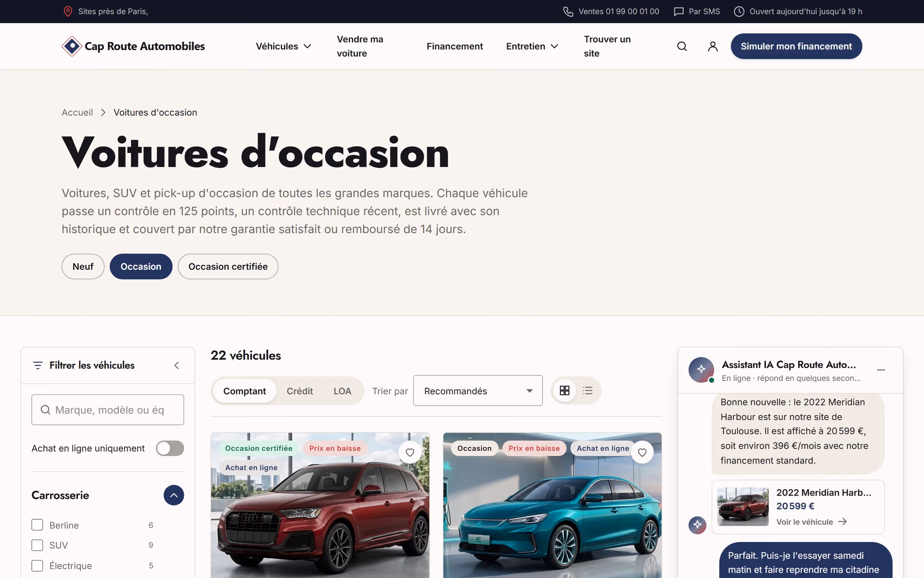Select the LOA payment tab
The width and height of the screenshot is (924, 578).
click(342, 391)
